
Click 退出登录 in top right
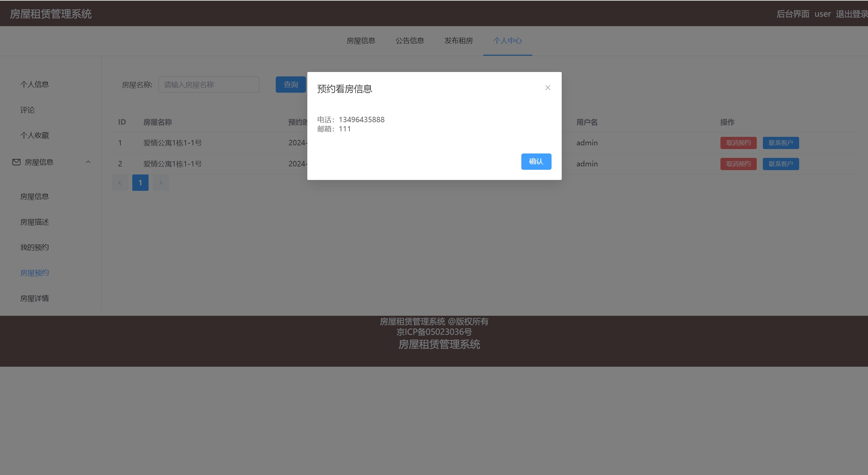(x=851, y=14)
